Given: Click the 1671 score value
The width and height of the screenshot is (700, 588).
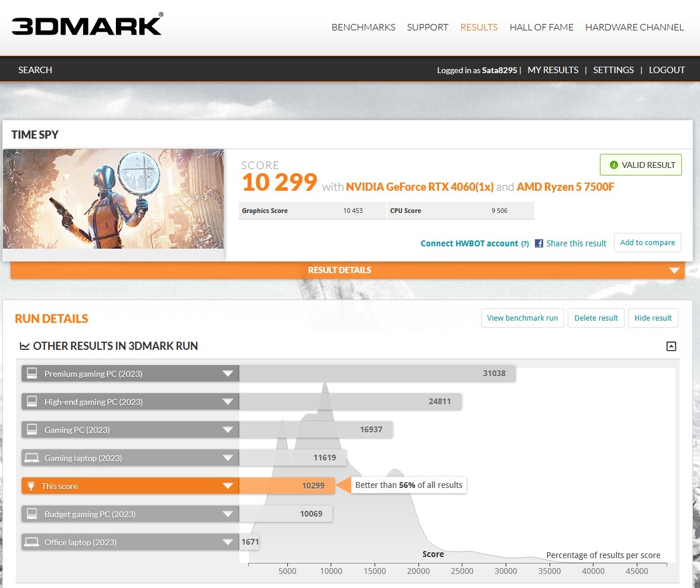Looking at the screenshot, I should (250, 542).
